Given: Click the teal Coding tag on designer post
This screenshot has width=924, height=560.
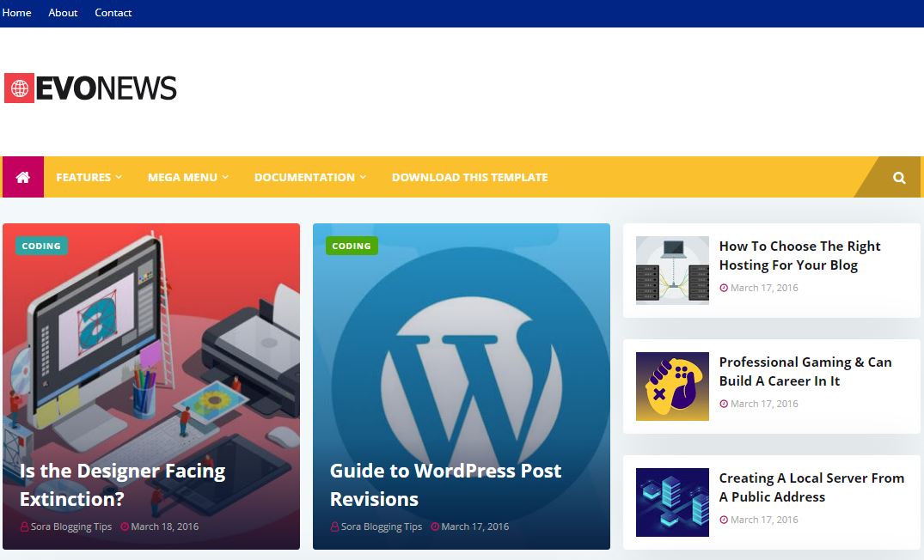Looking at the screenshot, I should [x=41, y=246].
